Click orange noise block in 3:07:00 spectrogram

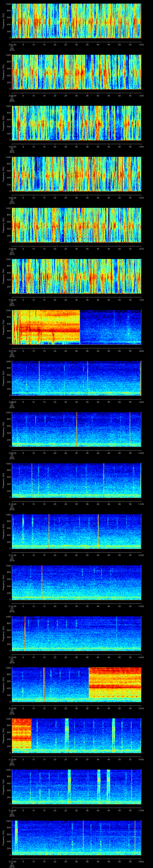pyautogui.click(x=47, y=327)
